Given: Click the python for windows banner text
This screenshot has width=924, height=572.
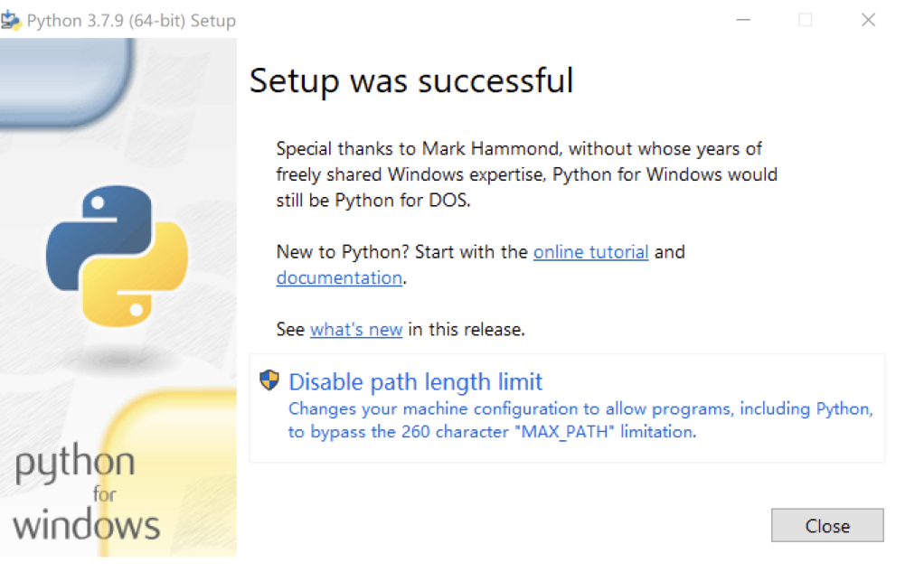Looking at the screenshot, I should [x=86, y=493].
